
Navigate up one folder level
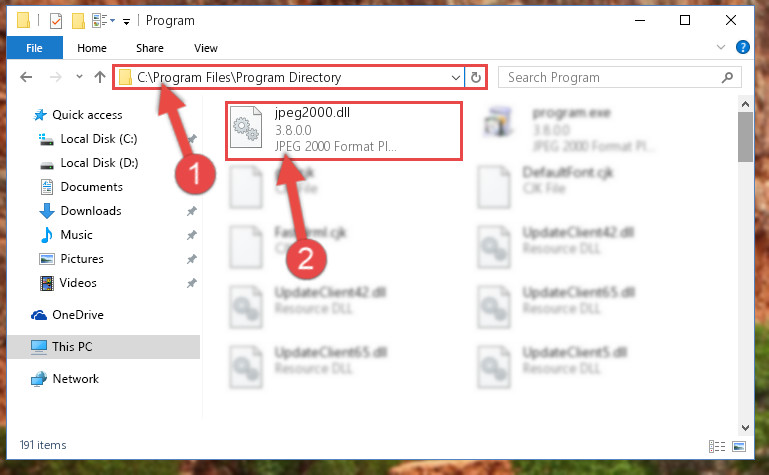[100, 77]
